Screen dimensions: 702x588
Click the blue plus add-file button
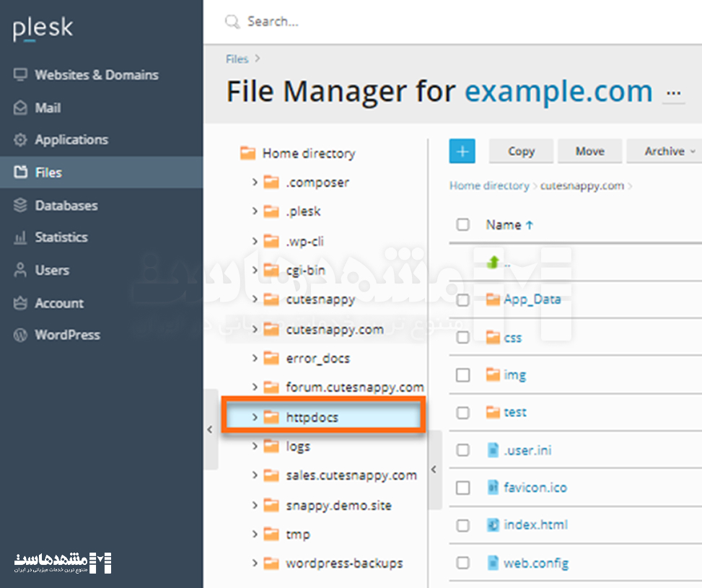click(462, 152)
